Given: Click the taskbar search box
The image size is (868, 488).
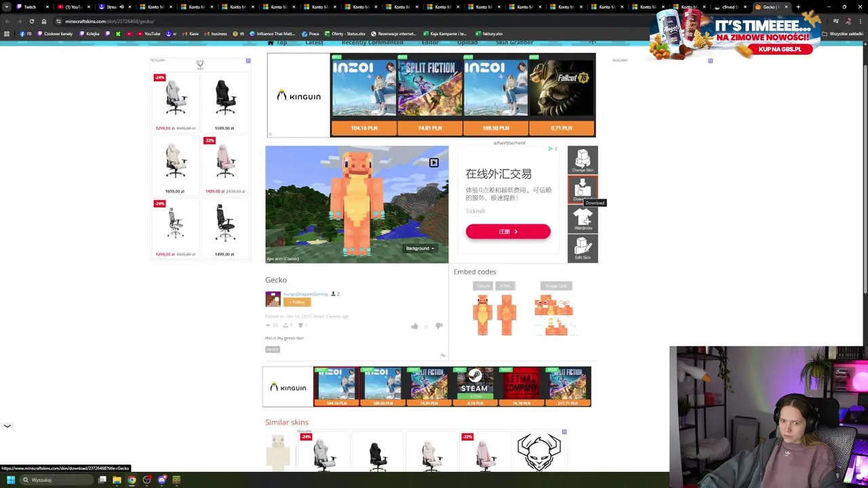Looking at the screenshot, I should coord(56,480).
